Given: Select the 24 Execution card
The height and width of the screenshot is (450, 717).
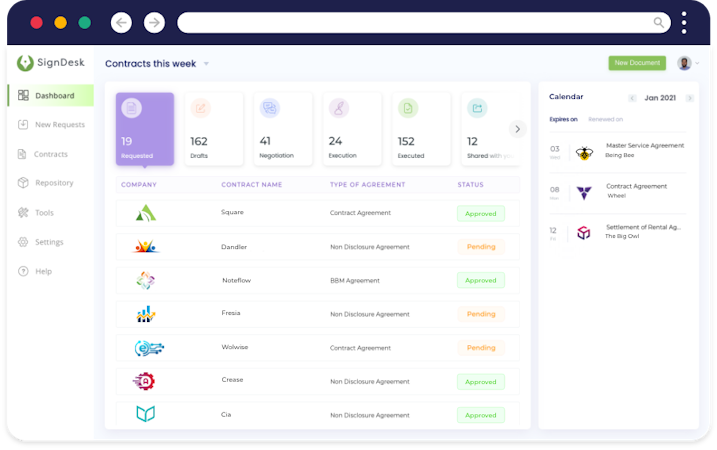Looking at the screenshot, I should click(x=352, y=129).
